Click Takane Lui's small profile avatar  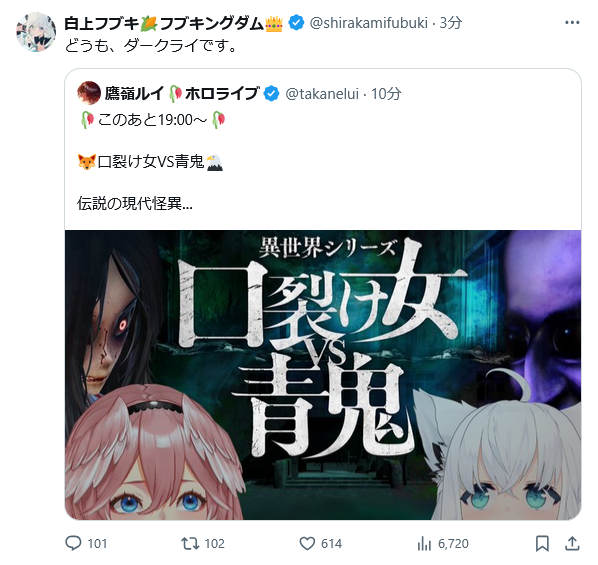(89, 93)
